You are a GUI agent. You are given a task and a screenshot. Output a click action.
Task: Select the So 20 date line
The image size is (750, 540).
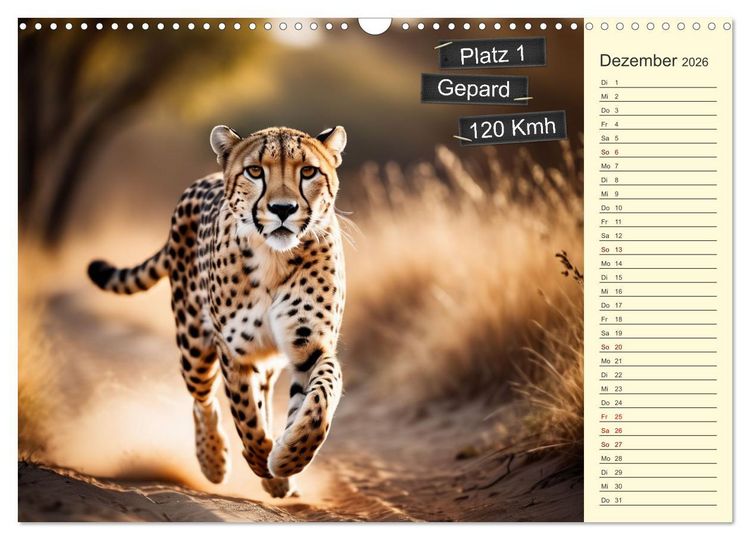point(658,347)
